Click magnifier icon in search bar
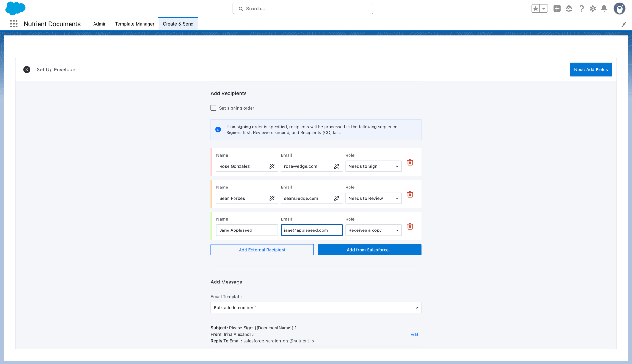Viewport: 632px width, 364px height. [241, 9]
